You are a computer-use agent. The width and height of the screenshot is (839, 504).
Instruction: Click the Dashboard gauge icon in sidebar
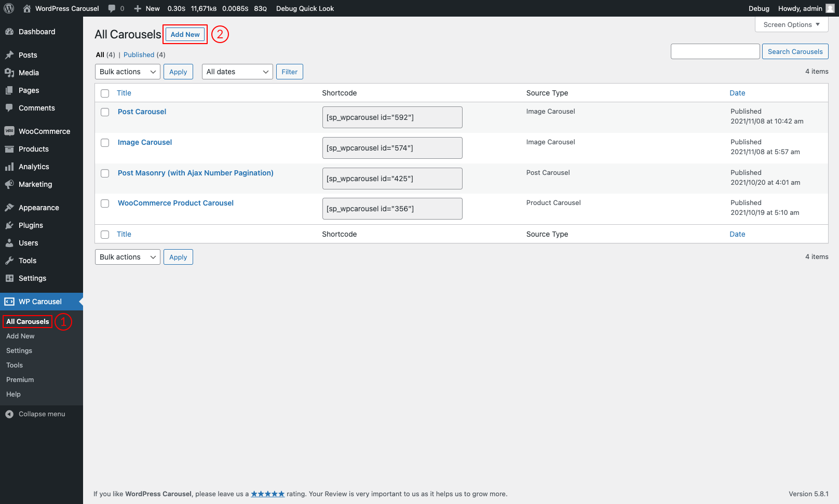point(9,32)
